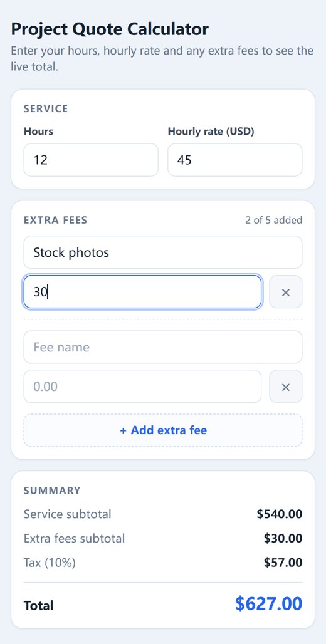Click the Tax (10%) label
Screen dimensions: 326x644
(x=50, y=563)
